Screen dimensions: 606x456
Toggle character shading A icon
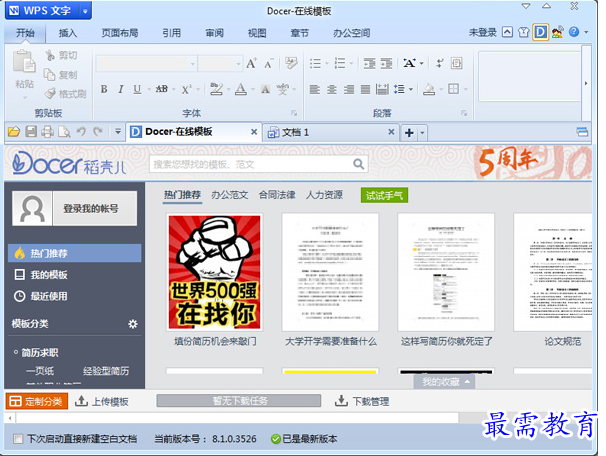pos(265,89)
